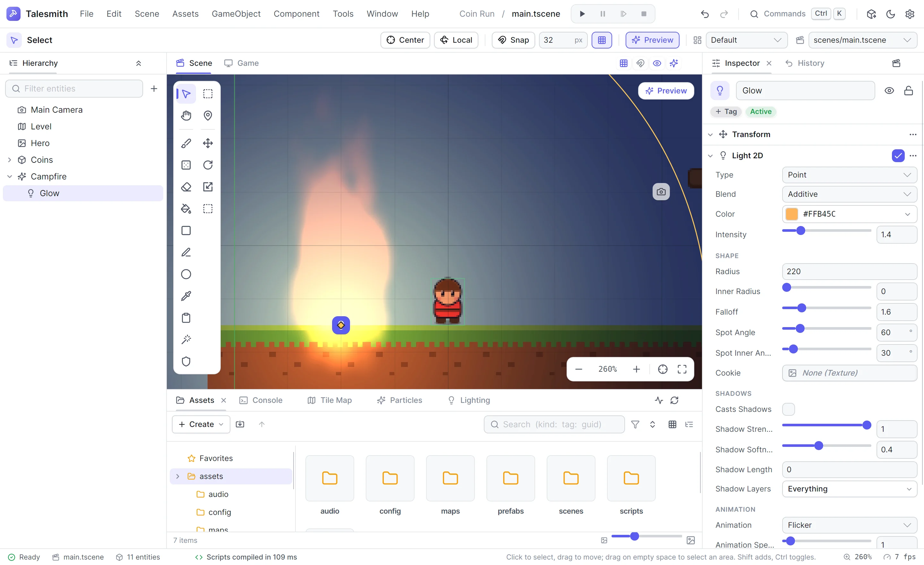Add a Tag to the entity

726,111
